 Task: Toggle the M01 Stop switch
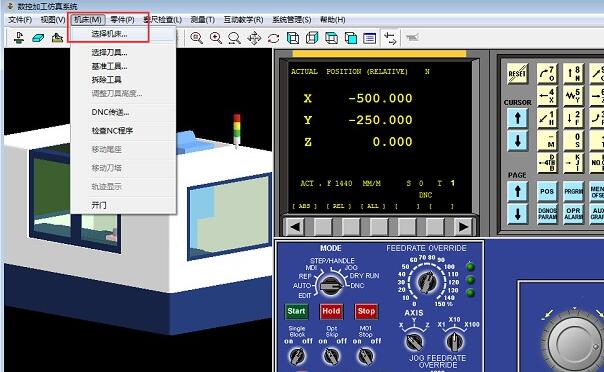pyautogui.click(x=365, y=356)
